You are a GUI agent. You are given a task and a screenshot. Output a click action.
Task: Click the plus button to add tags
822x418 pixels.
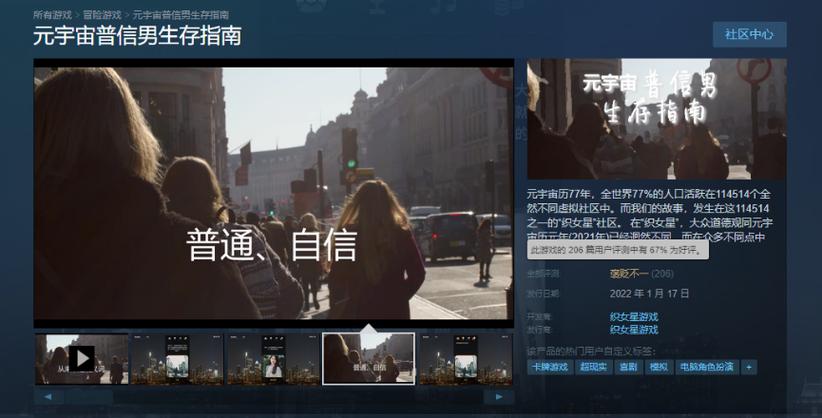[x=749, y=367]
